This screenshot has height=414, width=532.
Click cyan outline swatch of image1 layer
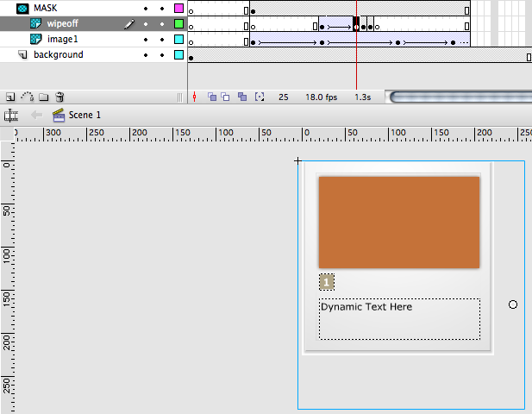click(178, 40)
